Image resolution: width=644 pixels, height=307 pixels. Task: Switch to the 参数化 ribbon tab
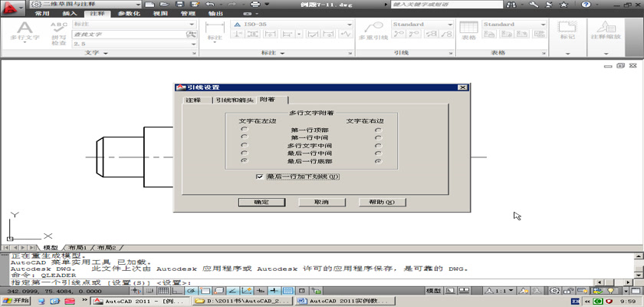(129, 14)
